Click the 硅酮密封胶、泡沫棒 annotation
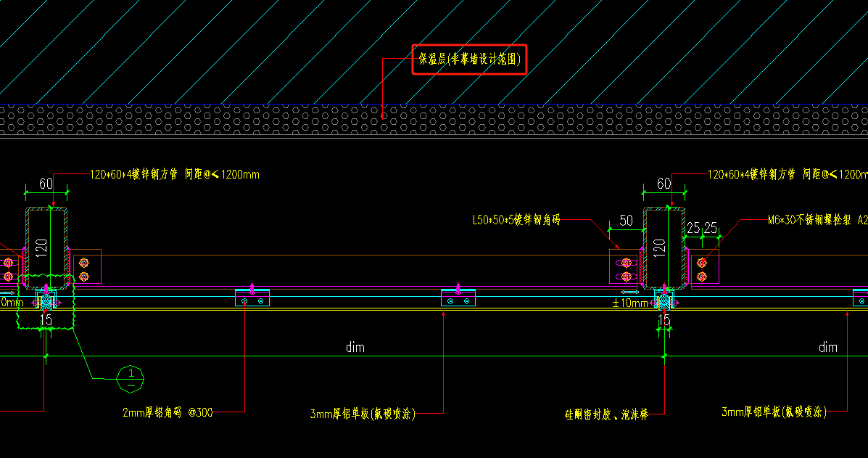The width and height of the screenshot is (868, 458). [605, 414]
